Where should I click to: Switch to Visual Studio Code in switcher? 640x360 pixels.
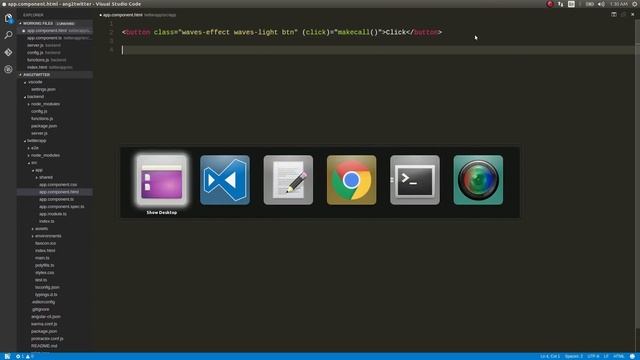[x=225, y=180]
